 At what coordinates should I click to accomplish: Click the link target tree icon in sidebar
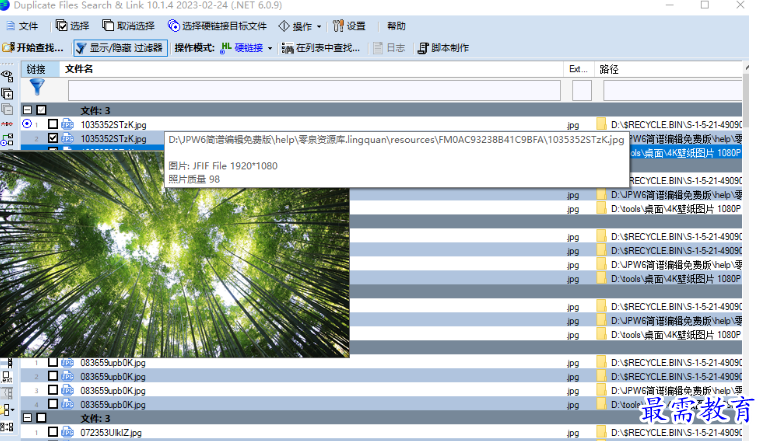(7, 140)
